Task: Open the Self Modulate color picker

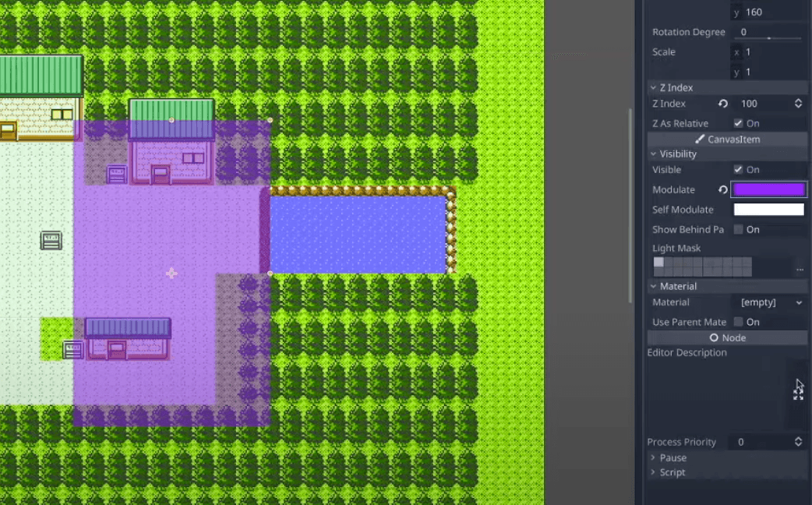Action: click(768, 209)
